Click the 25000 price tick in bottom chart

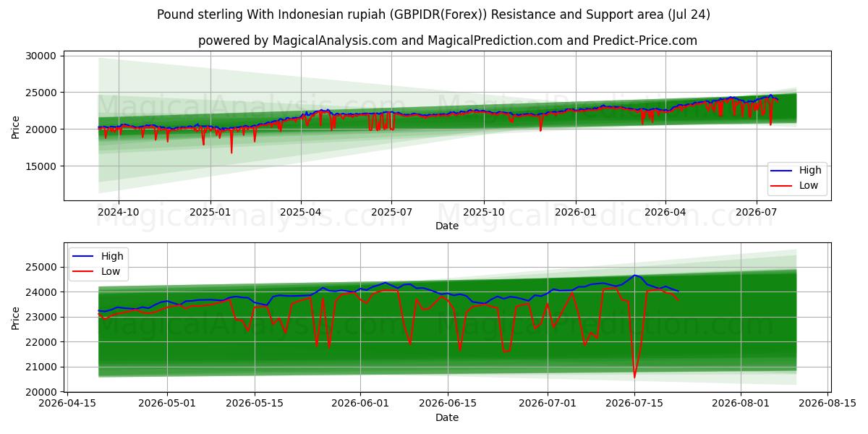pyautogui.click(x=41, y=267)
